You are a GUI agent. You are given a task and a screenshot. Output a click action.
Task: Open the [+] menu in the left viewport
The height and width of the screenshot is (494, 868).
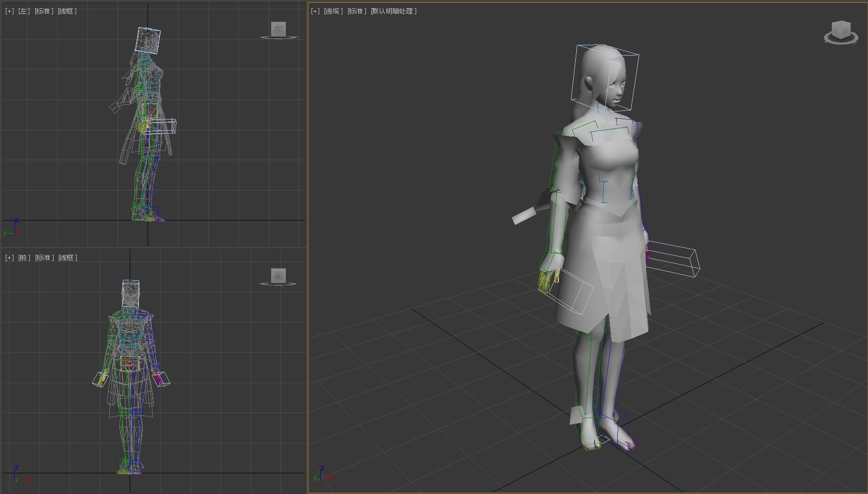point(10,11)
